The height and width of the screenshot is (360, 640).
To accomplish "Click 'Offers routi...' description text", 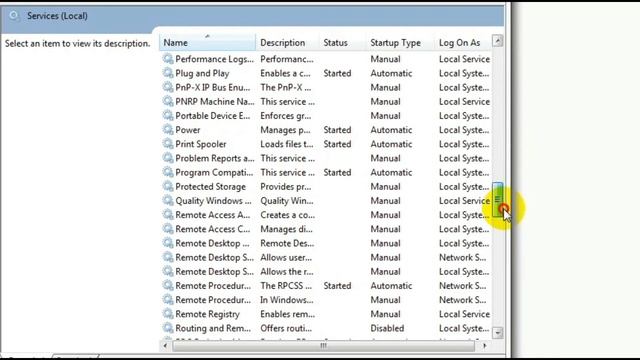I will 286,328.
